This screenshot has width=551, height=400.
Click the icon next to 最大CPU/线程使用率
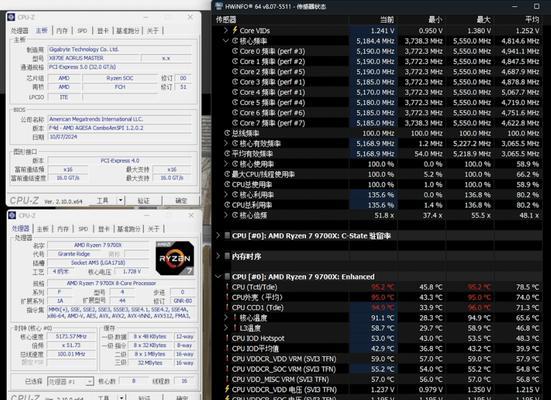coord(227,174)
